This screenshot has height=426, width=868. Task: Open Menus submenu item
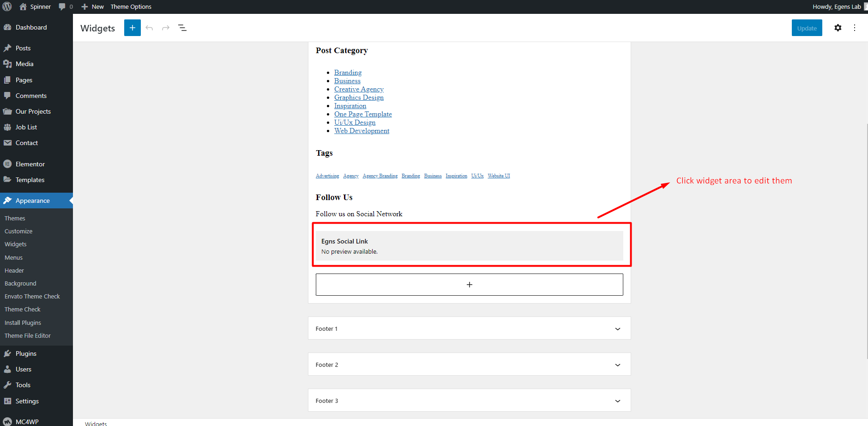point(13,257)
